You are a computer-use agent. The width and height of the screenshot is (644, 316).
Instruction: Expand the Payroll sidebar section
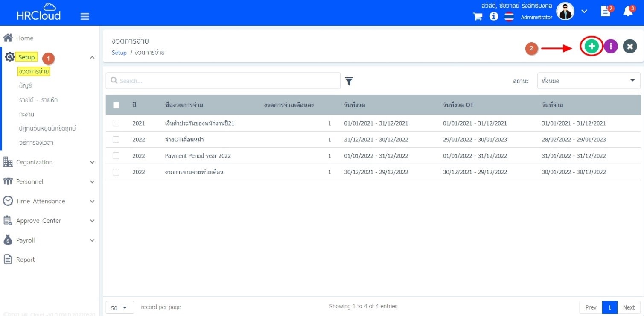point(49,240)
